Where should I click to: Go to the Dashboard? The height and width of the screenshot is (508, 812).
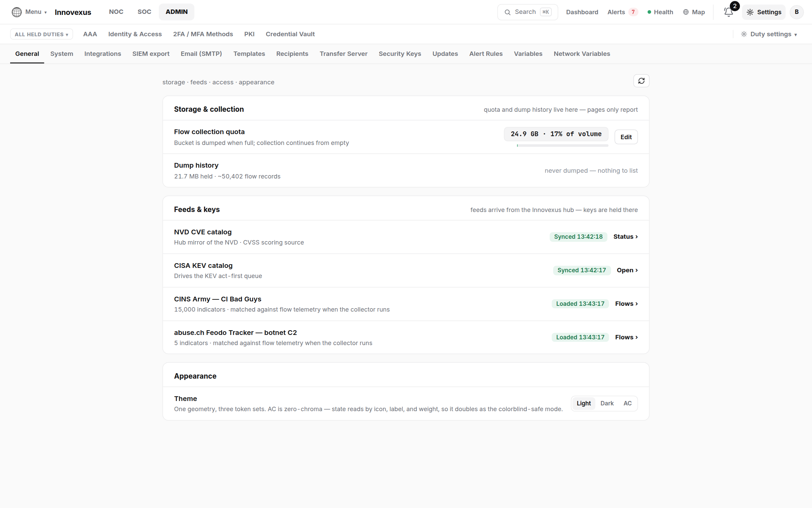(582, 12)
